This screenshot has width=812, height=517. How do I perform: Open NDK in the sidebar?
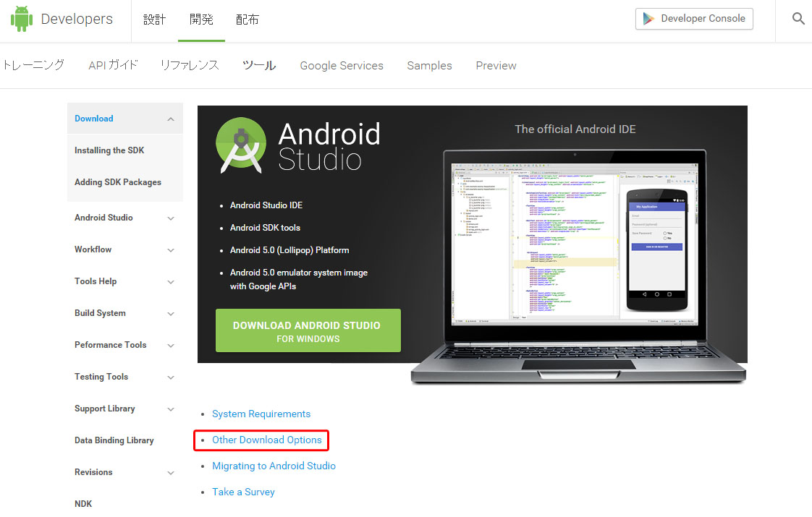[83, 503]
